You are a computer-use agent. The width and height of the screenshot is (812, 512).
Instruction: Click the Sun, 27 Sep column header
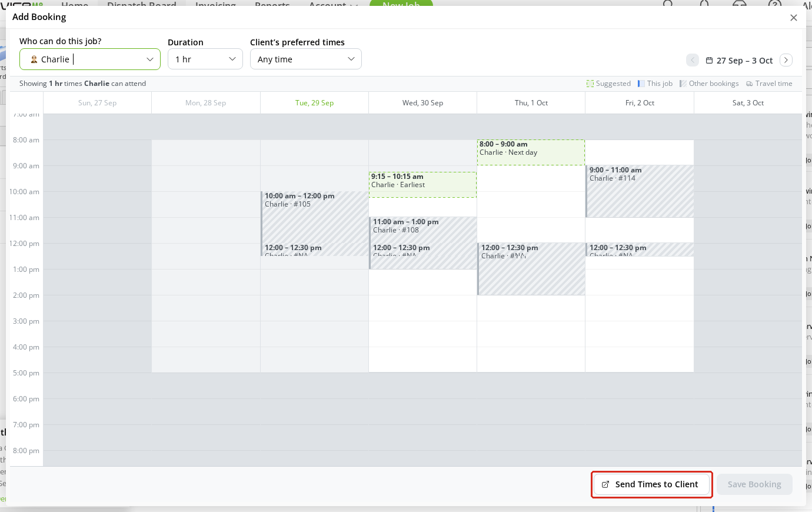(x=97, y=103)
